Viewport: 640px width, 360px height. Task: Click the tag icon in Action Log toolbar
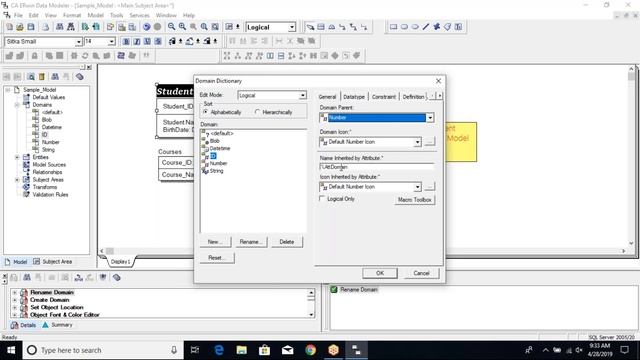tap(117, 278)
